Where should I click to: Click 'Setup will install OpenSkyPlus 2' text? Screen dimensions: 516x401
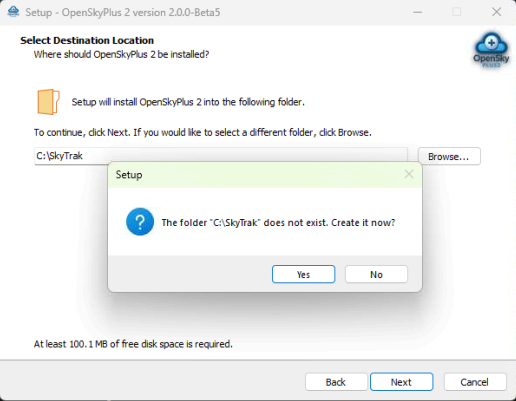pos(188,102)
